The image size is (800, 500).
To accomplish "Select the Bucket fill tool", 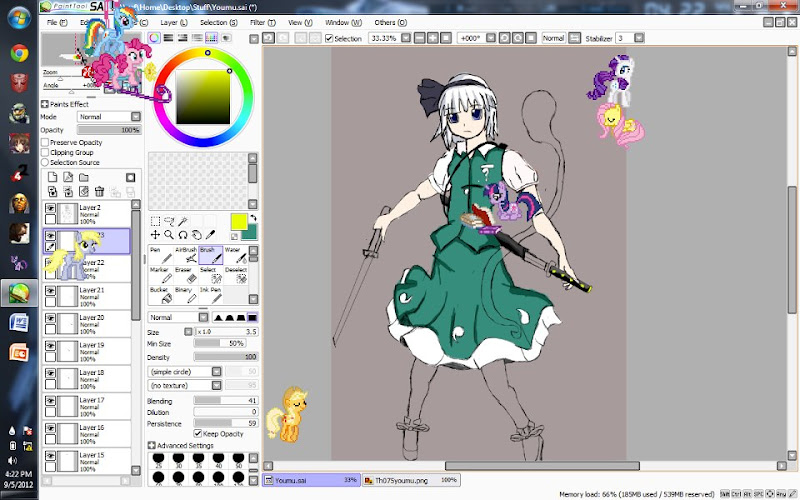I will (160, 295).
